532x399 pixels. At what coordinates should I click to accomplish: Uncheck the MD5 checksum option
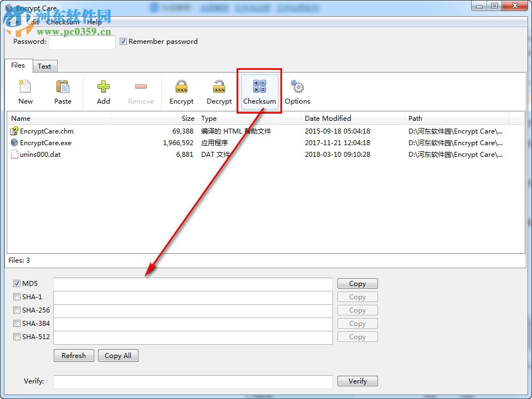pos(17,283)
